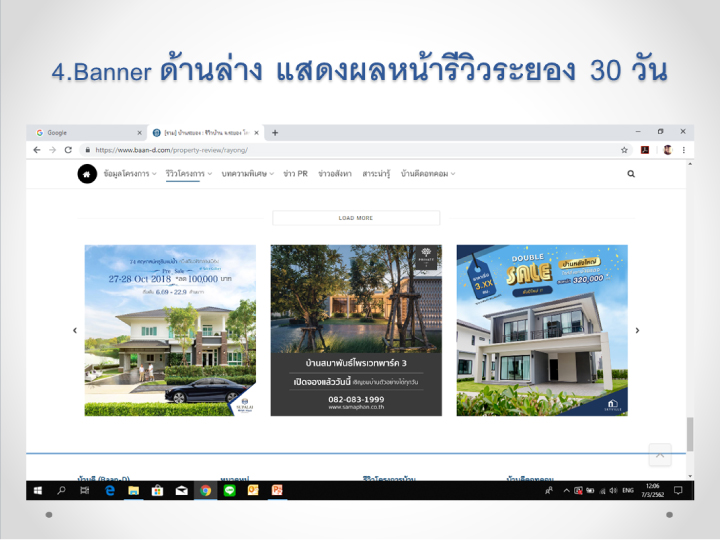Screen dimensions: 720x540
Task: Click the scrollbar up arrow
Action: pos(690,164)
